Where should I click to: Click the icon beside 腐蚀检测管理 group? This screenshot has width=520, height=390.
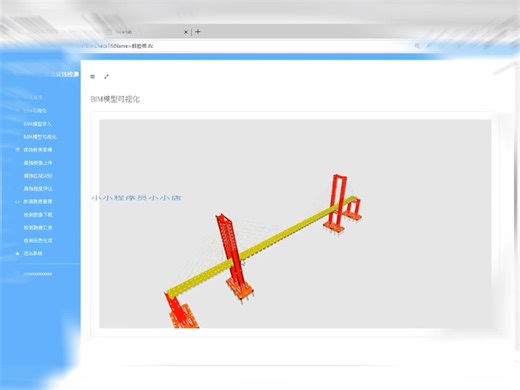pos(18,150)
